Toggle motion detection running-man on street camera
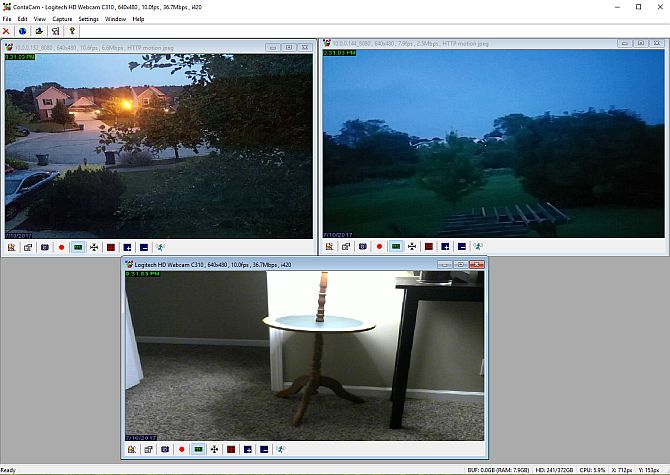The height and width of the screenshot is (475, 670). [x=160, y=247]
